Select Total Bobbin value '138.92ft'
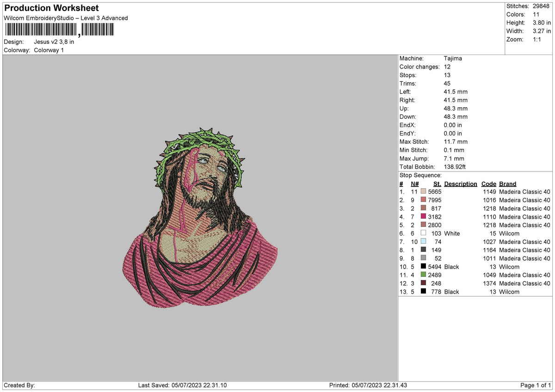This screenshot has width=555, height=392. coord(455,166)
